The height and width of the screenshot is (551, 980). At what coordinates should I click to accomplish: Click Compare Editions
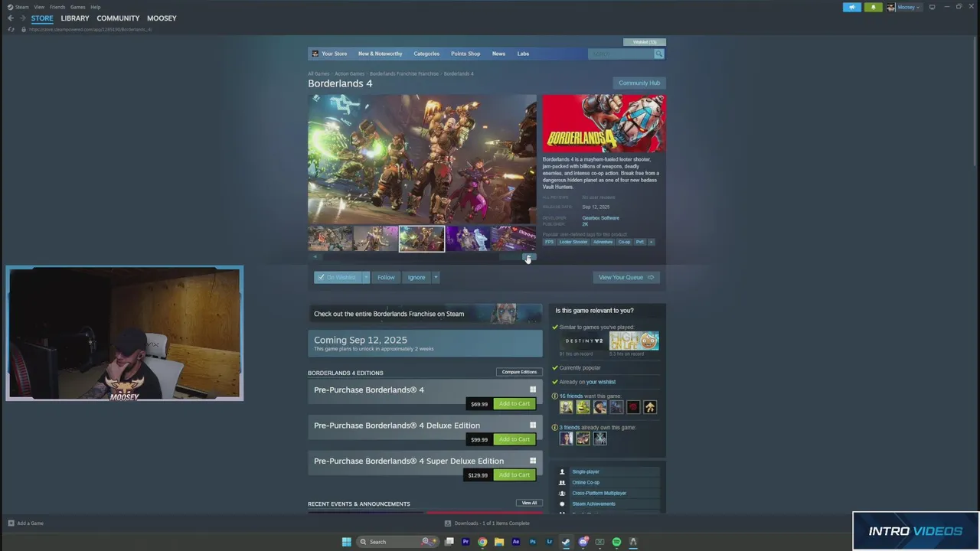[x=519, y=372]
